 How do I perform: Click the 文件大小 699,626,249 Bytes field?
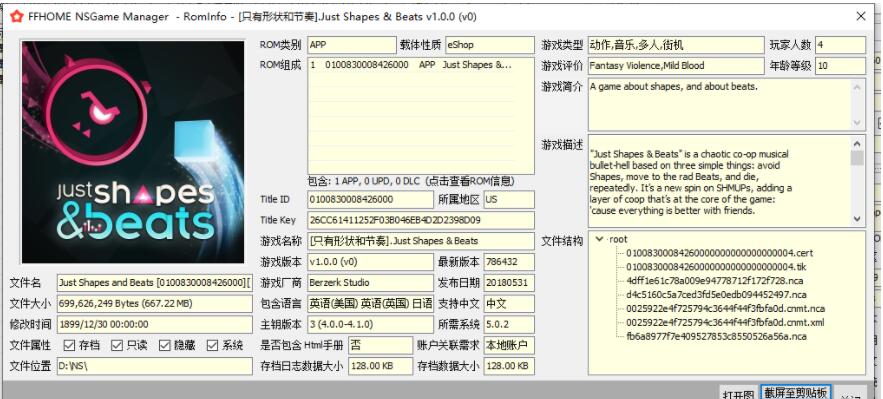tap(155, 303)
